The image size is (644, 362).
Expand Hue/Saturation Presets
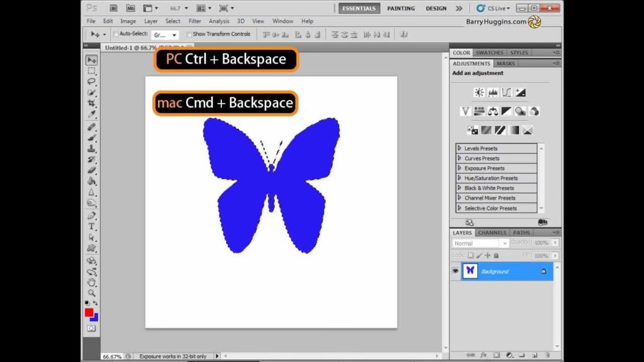(460, 178)
